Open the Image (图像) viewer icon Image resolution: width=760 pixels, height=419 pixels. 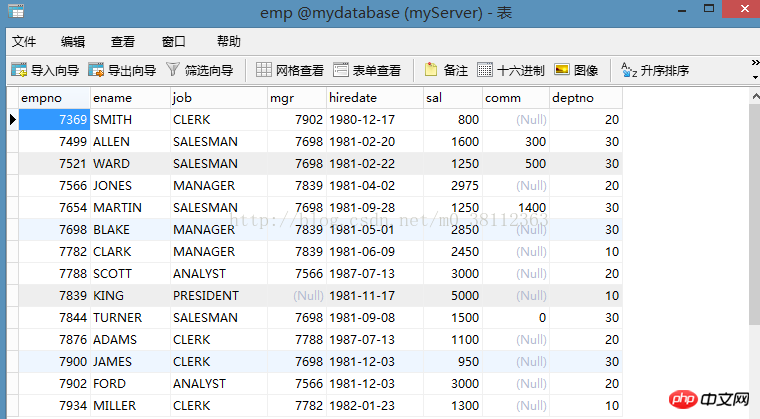[x=562, y=70]
